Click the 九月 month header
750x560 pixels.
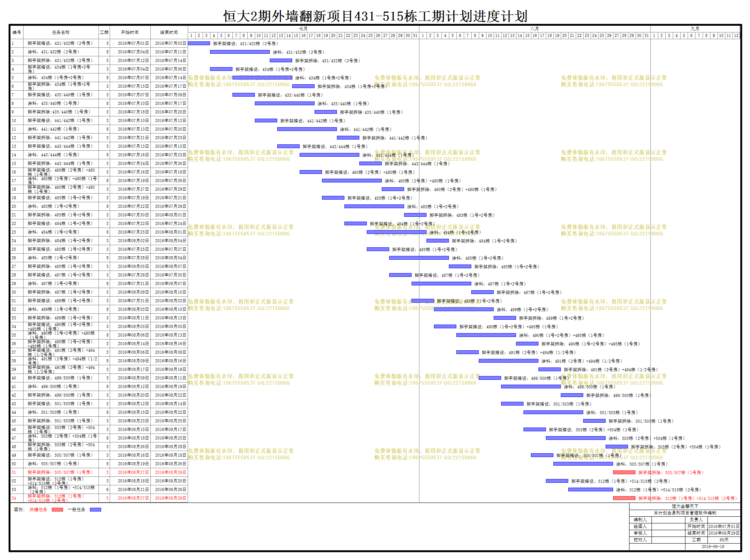pos(695,29)
